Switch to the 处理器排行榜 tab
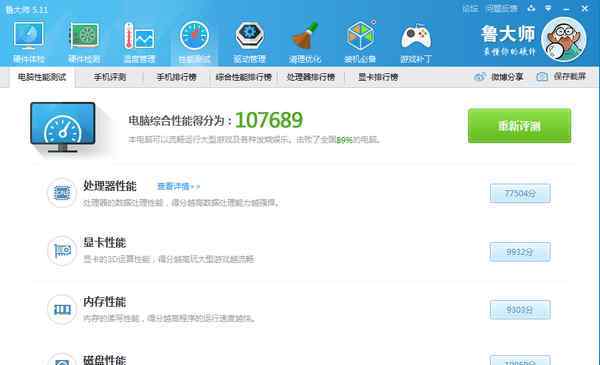 point(311,77)
